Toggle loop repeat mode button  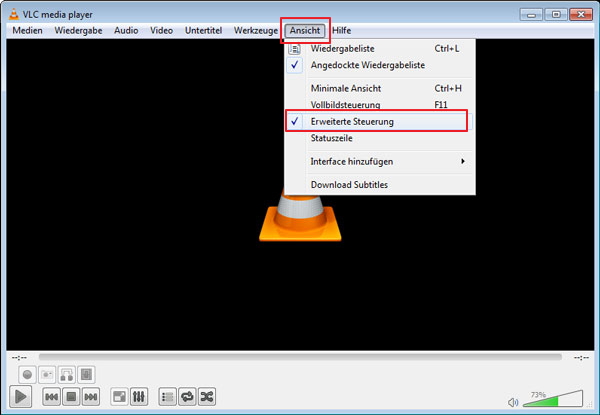[187, 397]
